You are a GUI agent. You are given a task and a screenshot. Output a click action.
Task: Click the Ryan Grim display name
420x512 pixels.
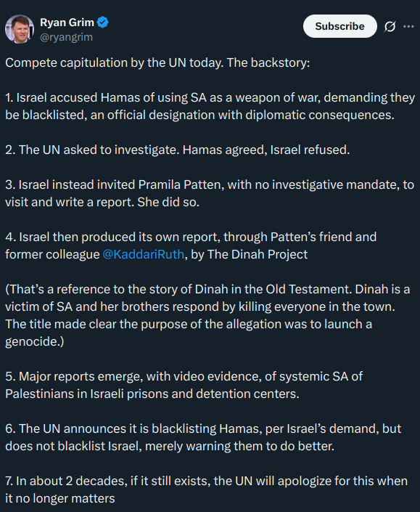[x=67, y=23]
